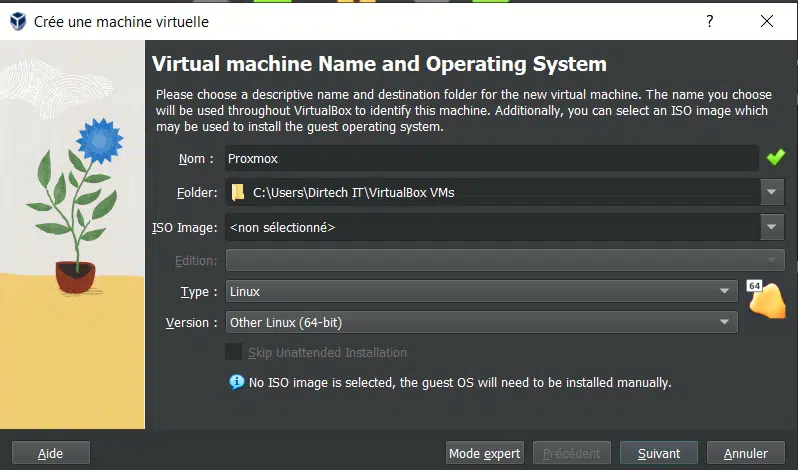
Task: Open the Type dropdown showing Linux
Action: (481, 291)
